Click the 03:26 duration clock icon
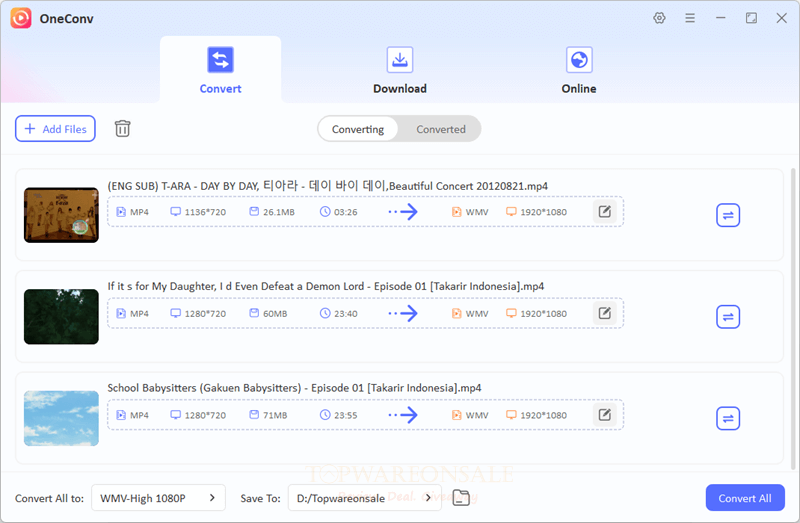Image resolution: width=800 pixels, height=523 pixels. coord(325,211)
